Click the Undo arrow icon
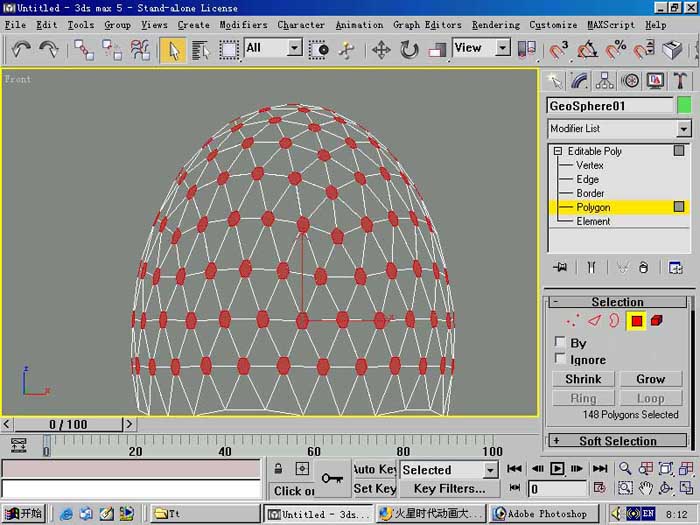Viewport: 700px width, 525px height. [x=21, y=50]
